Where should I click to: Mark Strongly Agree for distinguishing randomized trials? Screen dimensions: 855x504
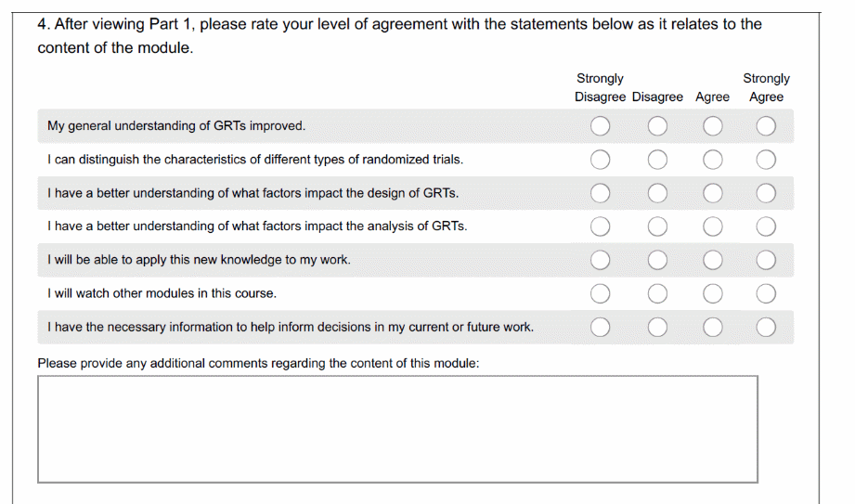point(766,160)
